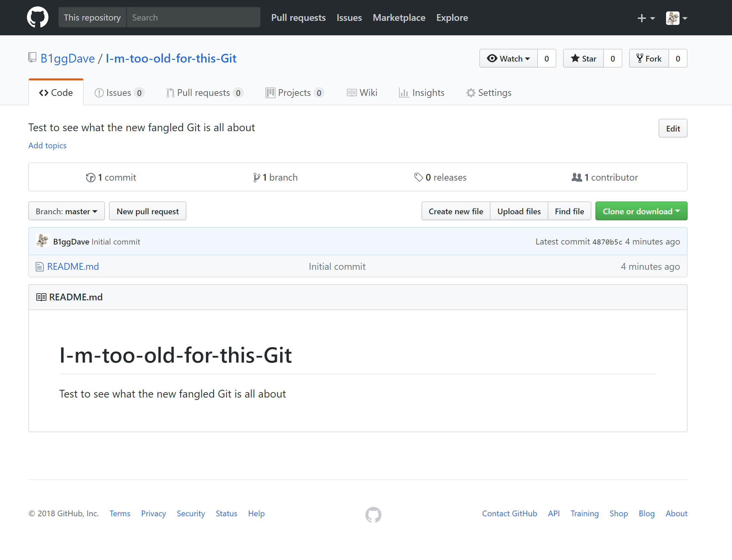This screenshot has width=732, height=560.
Task: Open Marketplace from header
Action: point(399,17)
